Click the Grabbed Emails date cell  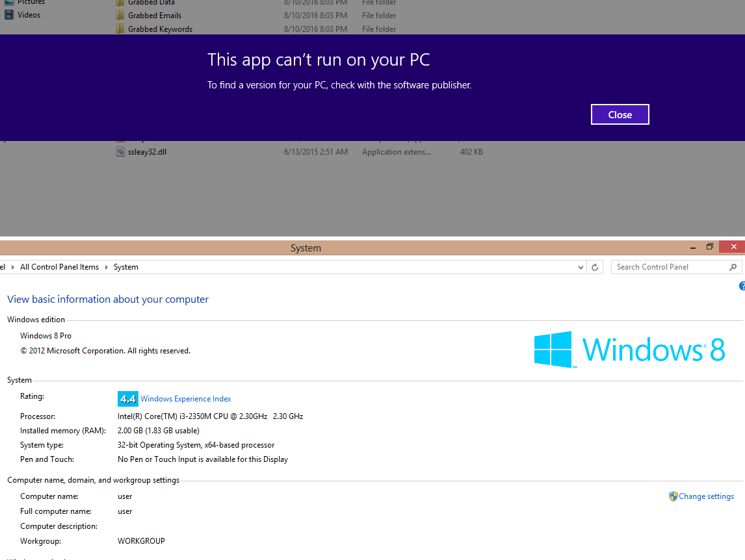click(x=315, y=16)
